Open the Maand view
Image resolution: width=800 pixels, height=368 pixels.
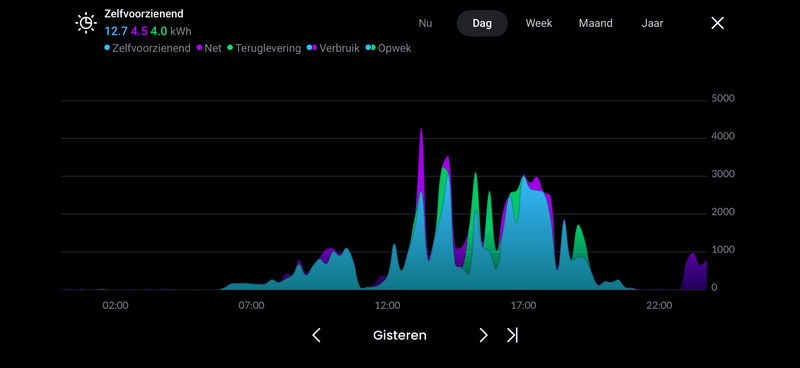click(x=595, y=23)
